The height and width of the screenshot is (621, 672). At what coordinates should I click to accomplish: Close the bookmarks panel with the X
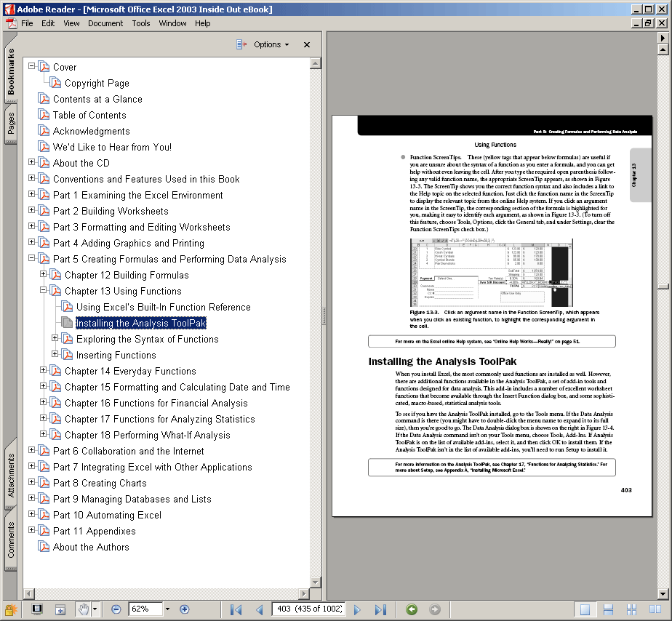pyautogui.click(x=307, y=44)
